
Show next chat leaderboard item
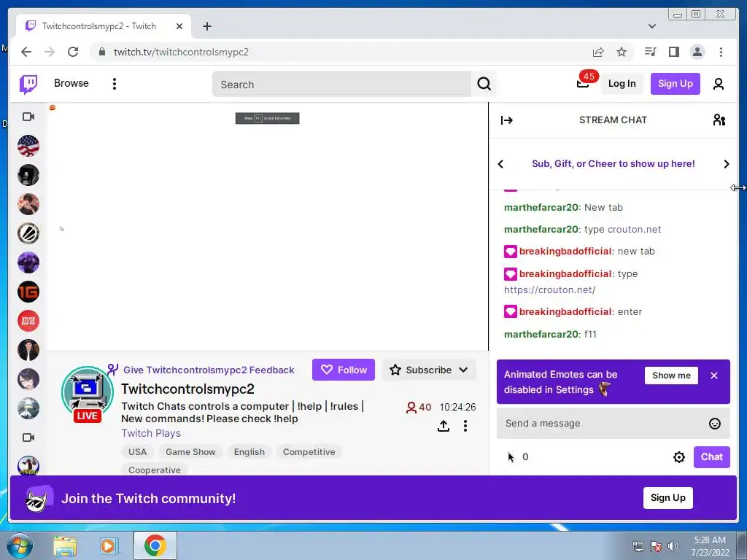[727, 164]
